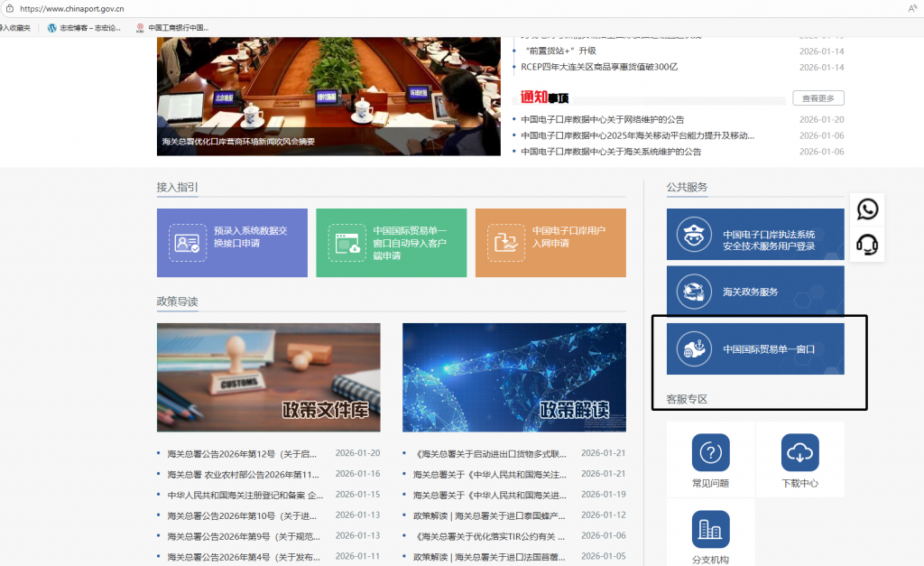Open the 海关总署公告2026年第12号 link
The image size is (924, 566).
point(242,453)
